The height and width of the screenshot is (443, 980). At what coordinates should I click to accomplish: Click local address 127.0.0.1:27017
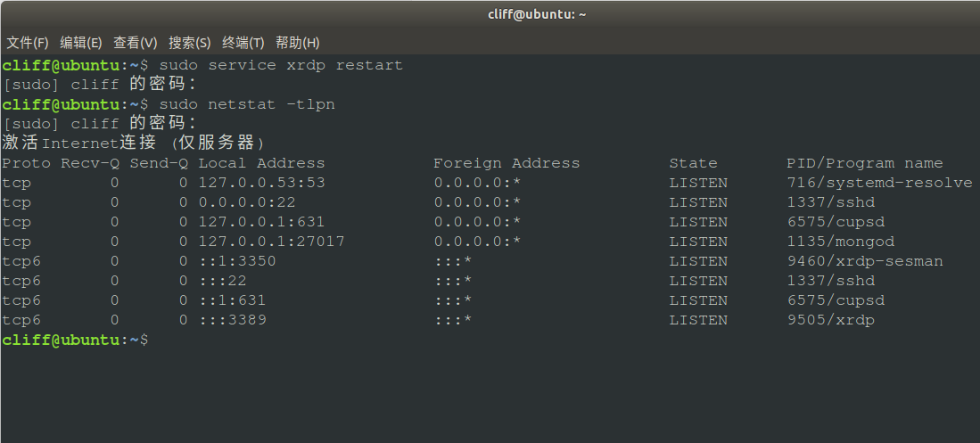[271, 242]
